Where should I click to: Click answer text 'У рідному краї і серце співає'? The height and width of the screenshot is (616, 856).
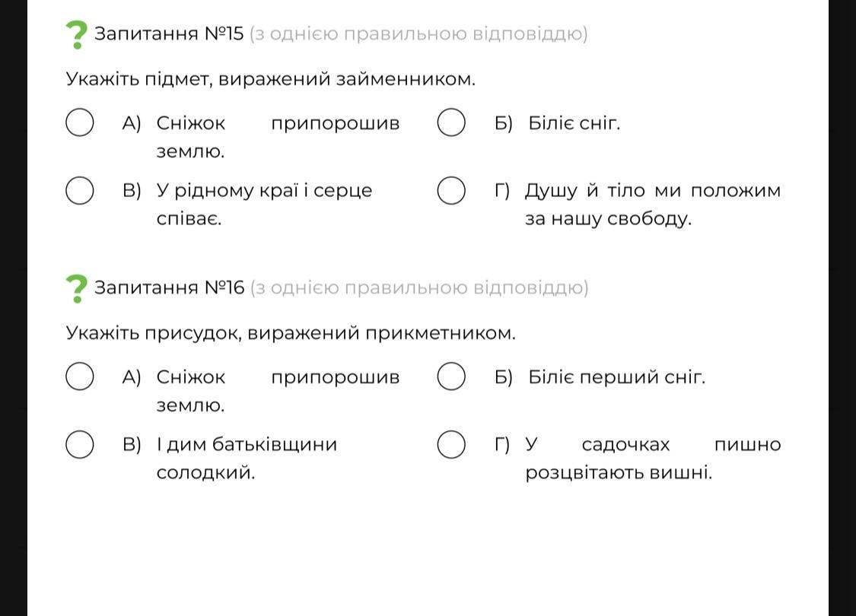click(264, 191)
